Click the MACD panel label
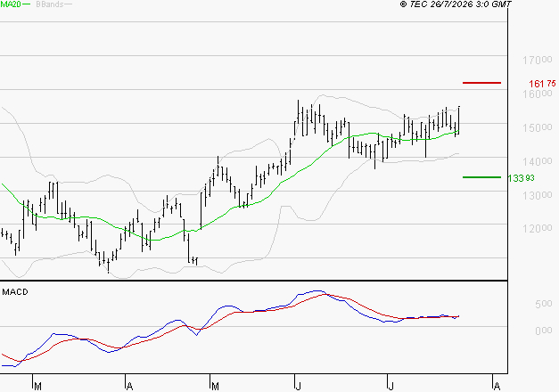 pyautogui.click(x=15, y=292)
